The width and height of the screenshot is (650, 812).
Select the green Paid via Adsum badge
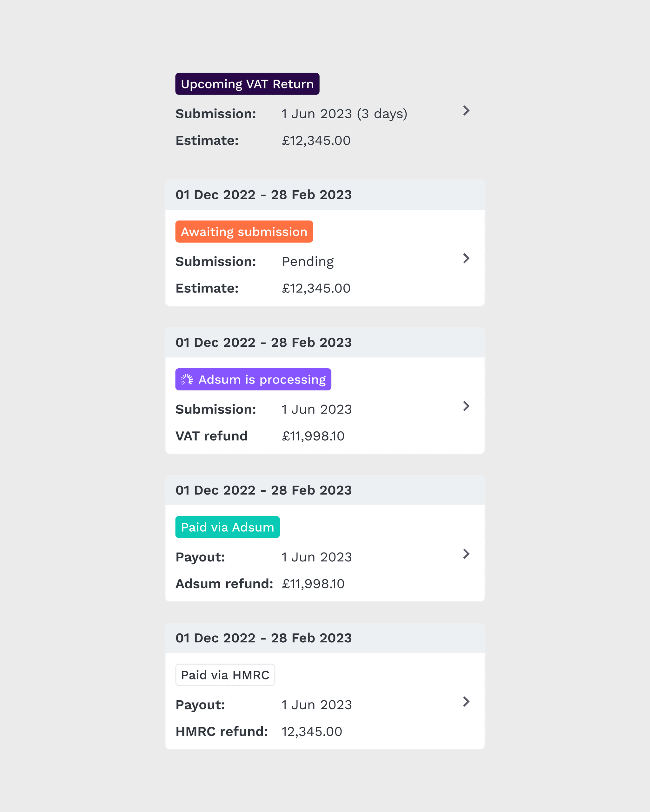click(x=227, y=527)
